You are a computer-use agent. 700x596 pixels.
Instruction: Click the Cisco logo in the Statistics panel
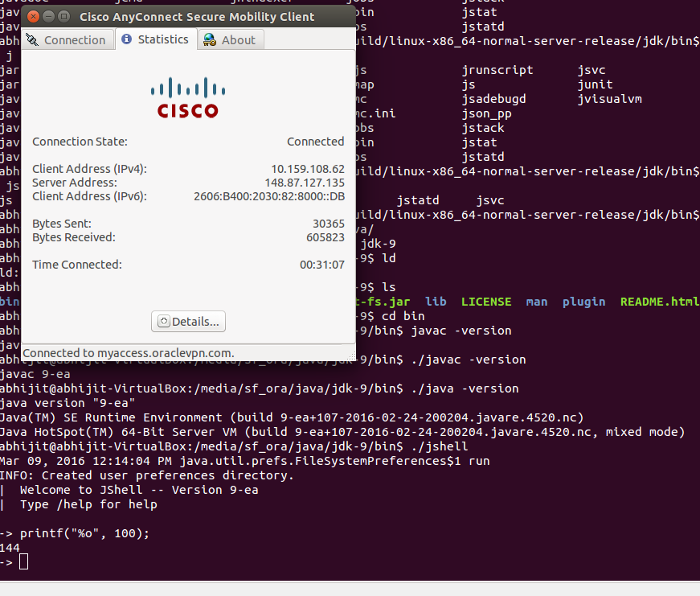187,98
